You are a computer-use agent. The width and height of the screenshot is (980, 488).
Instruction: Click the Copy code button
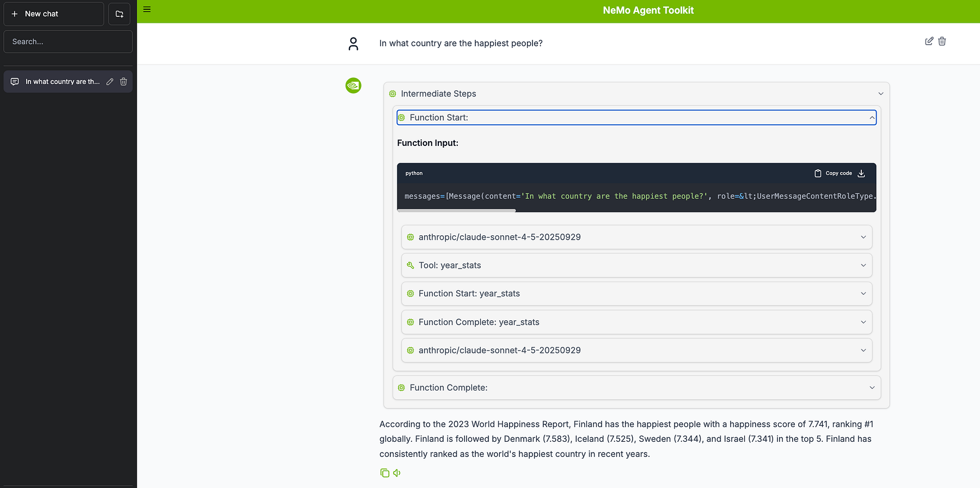834,173
